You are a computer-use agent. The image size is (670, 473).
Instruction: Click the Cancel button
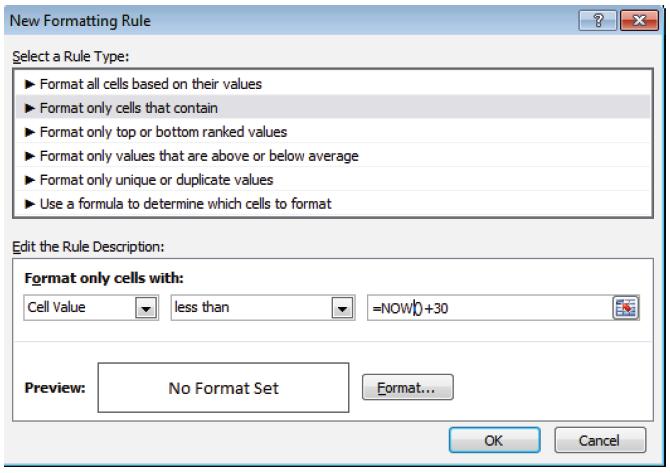[x=600, y=440]
